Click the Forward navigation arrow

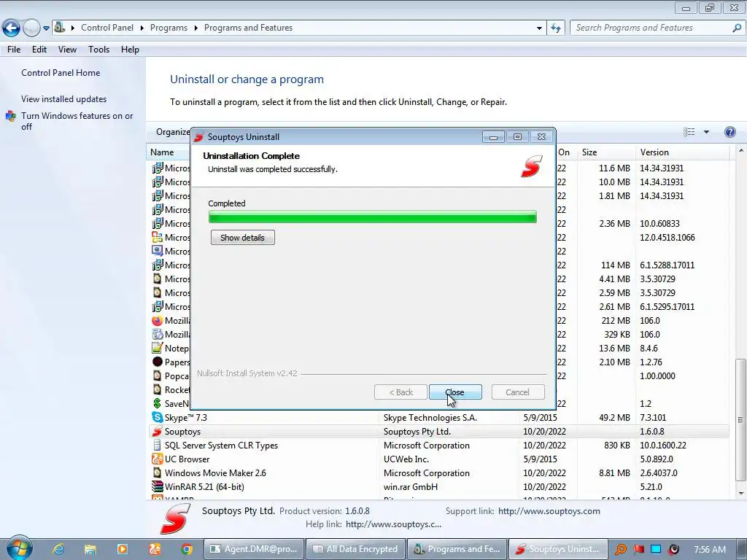pos(31,28)
